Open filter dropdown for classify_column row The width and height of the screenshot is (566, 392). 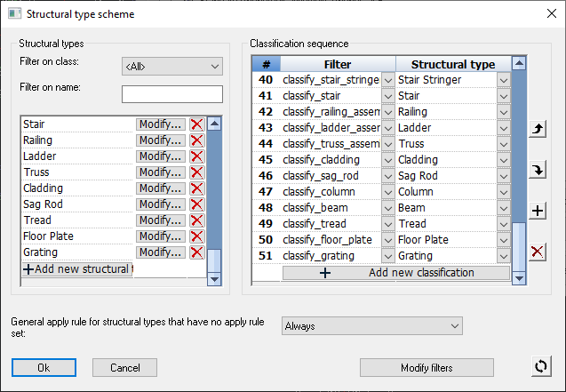point(387,192)
